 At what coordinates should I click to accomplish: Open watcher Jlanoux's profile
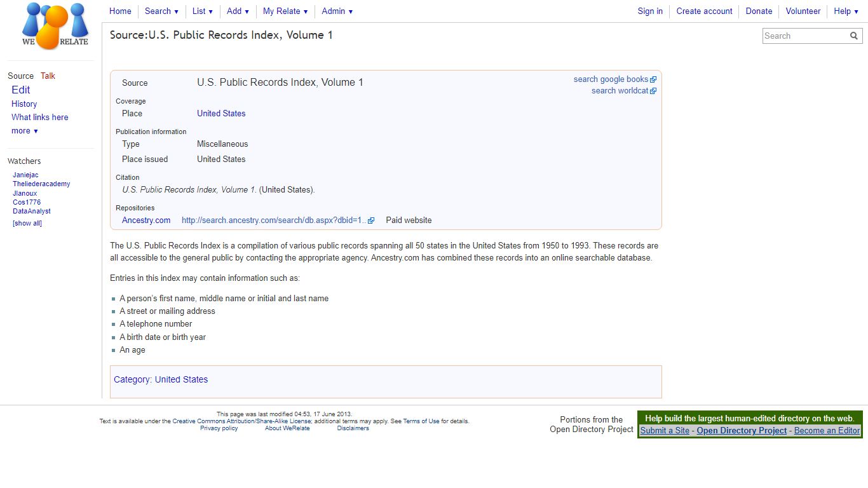(x=25, y=193)
